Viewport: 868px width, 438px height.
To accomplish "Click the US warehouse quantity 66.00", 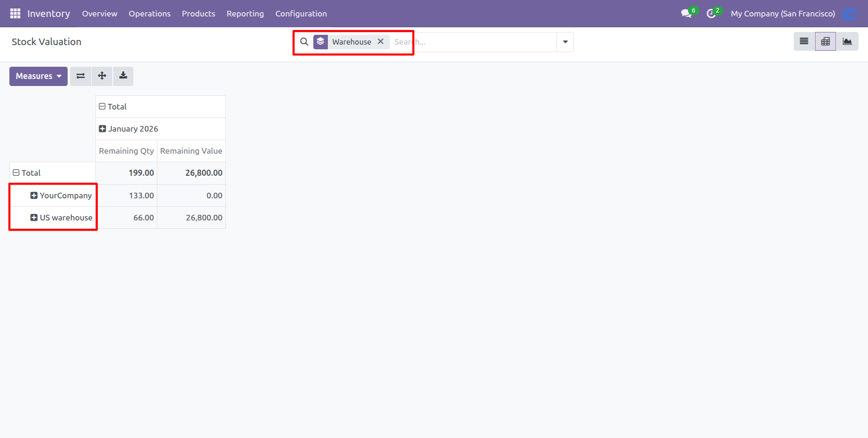I will tap(126, 218).
